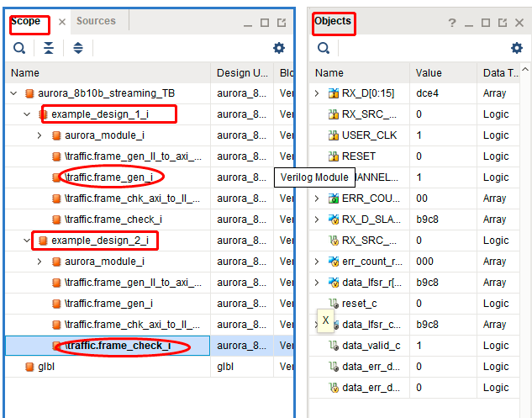Viewport: 532px width, 418px height.
Task: Expand aurora_module_i under example_design_1_i
Action: pyautogui.click(x=40, y=135)
